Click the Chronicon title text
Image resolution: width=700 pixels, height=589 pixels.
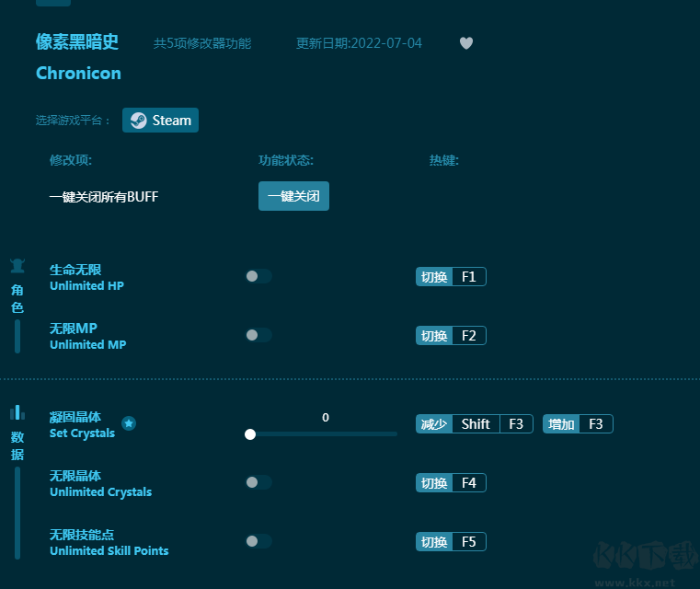(78, 74)
